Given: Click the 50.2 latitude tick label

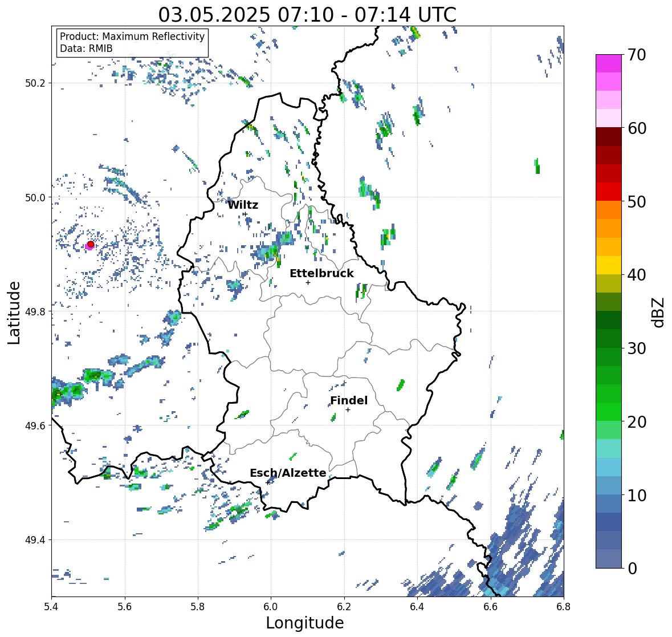Looking at the screenshot, I should pos(35,83).
